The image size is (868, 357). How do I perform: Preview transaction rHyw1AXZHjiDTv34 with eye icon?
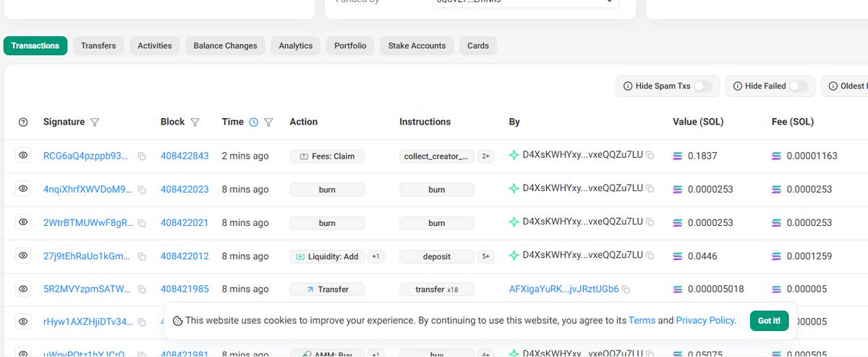(x=23, y=321)
